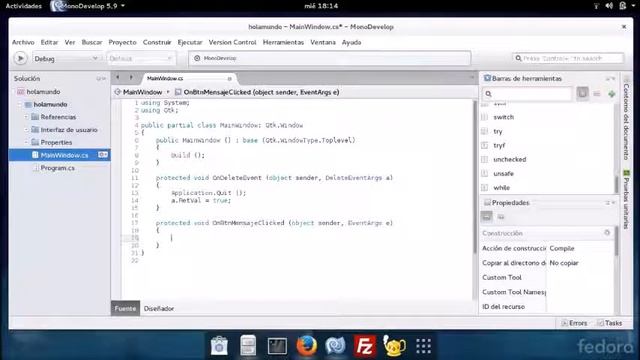
Task: Select the Interfaz de usuario folder icon
Action: [x=35, y=130]
